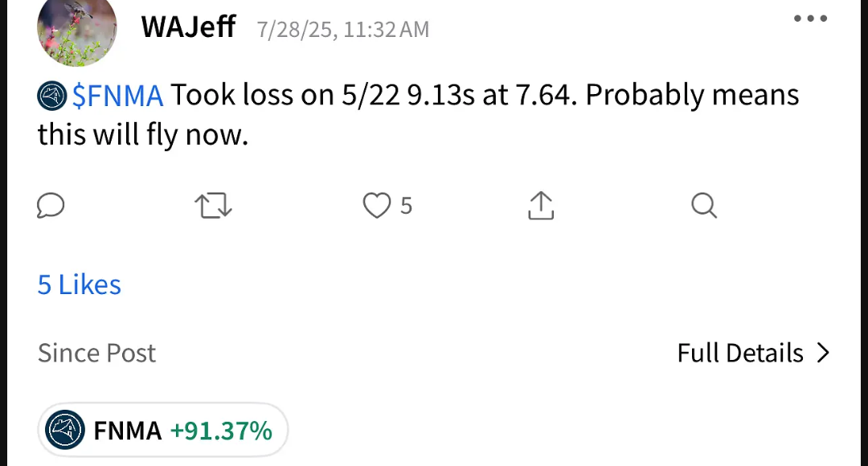Open WAJeff's profile avatar picture

click(77, 29)
